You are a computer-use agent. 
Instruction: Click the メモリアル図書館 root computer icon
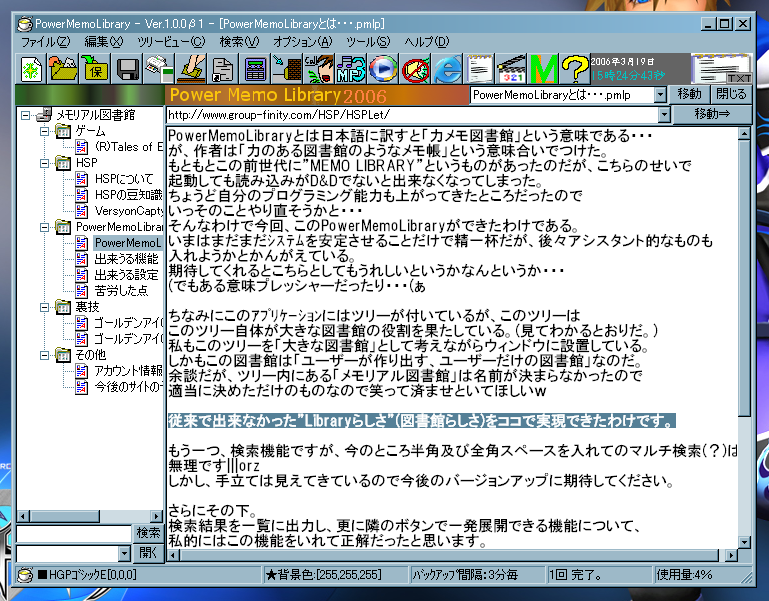pyautogui.click(x=44, y=115)
